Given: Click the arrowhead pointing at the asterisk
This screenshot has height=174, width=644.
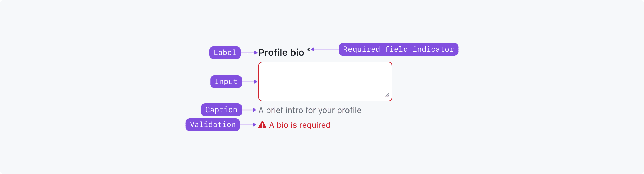Looking at the screenshot, I should click(313, 49).
